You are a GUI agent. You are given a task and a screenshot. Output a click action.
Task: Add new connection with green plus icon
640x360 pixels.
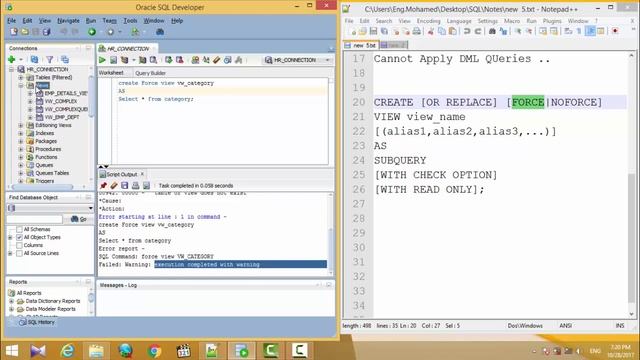(x=11, y=60)
